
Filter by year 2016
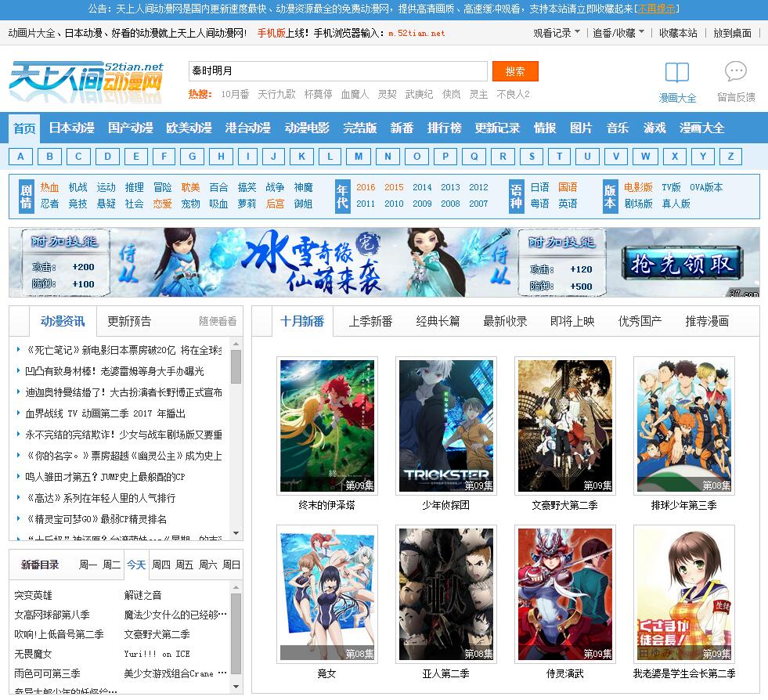point(366,187)
